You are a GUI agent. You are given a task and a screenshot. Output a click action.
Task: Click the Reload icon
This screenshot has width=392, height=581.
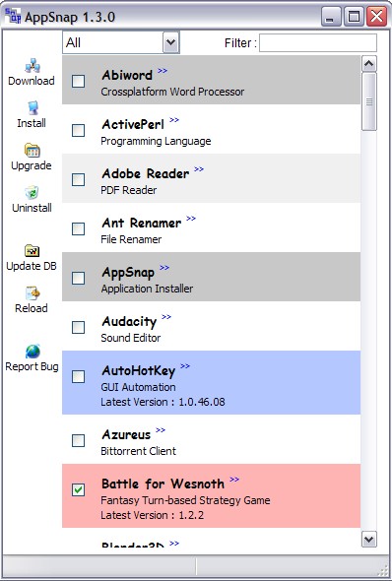click(x=33, y=293)
